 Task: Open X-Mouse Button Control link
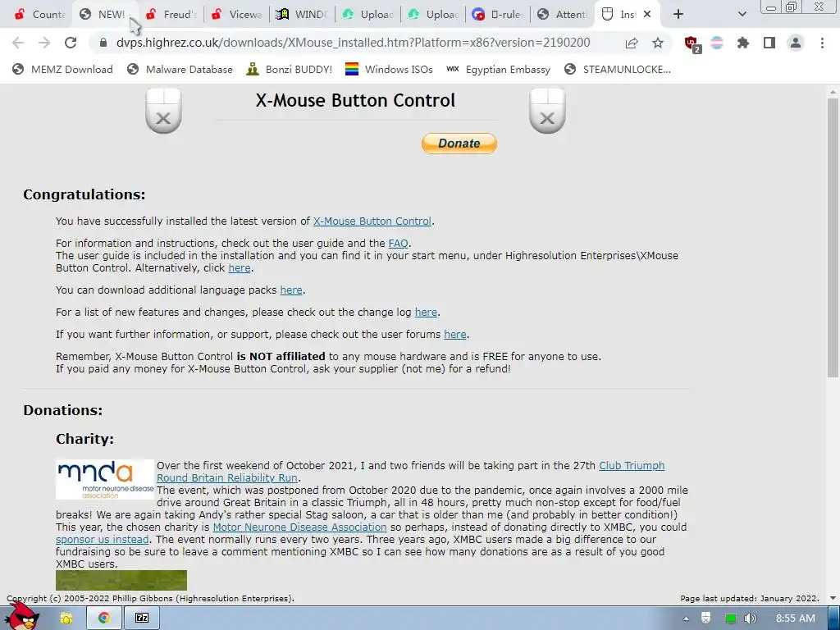(x=372, y=221)
